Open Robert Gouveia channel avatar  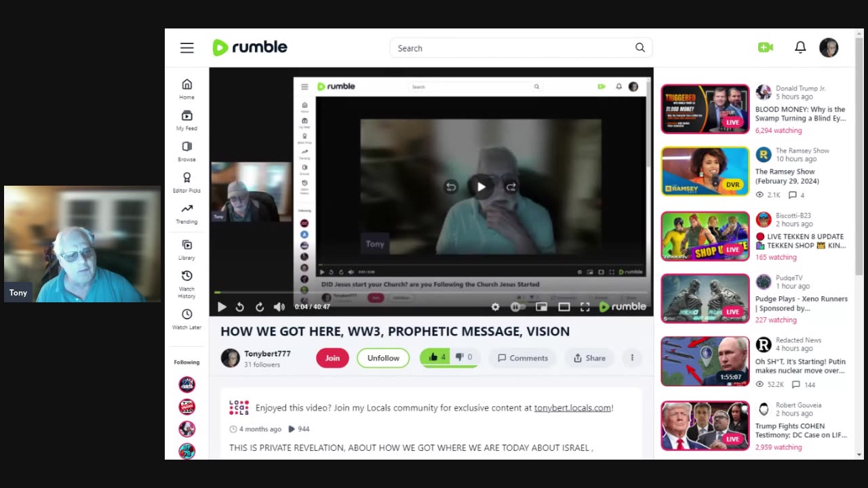pyautogui.click(x=764, y=409)
